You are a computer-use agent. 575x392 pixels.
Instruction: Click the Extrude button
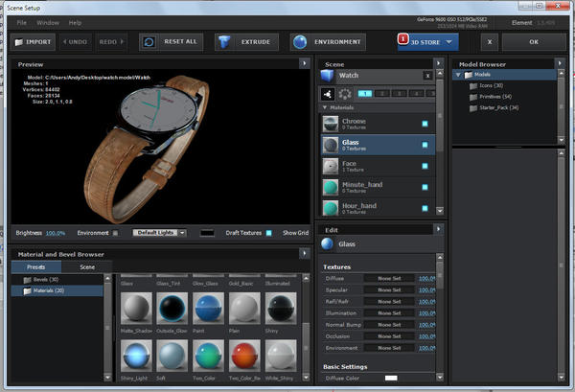coord(247,42)
